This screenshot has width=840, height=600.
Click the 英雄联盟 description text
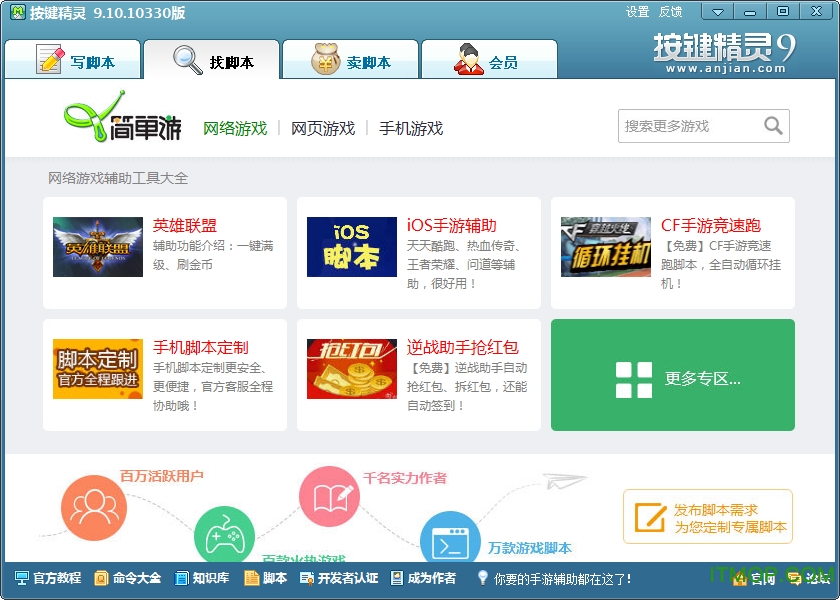pyautogui.click(x=213, y=255)
